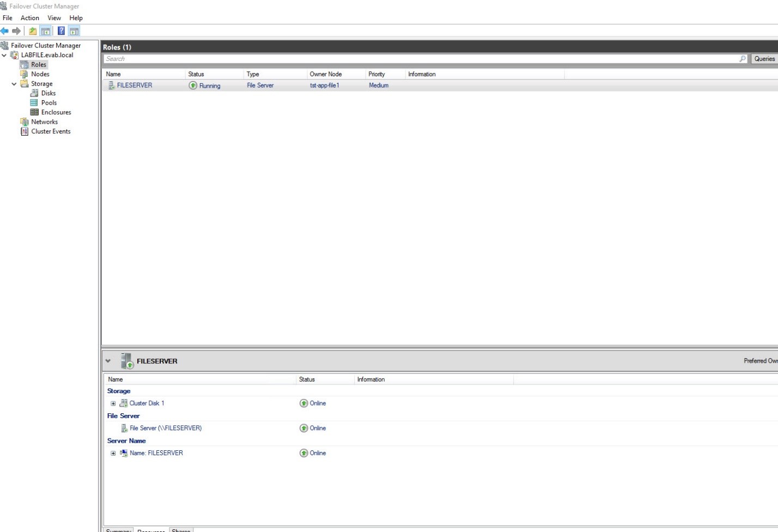Screen dimensions: 778x532
Task: Expand Cluster Disk 1 resource
Action: pos(113,403)
